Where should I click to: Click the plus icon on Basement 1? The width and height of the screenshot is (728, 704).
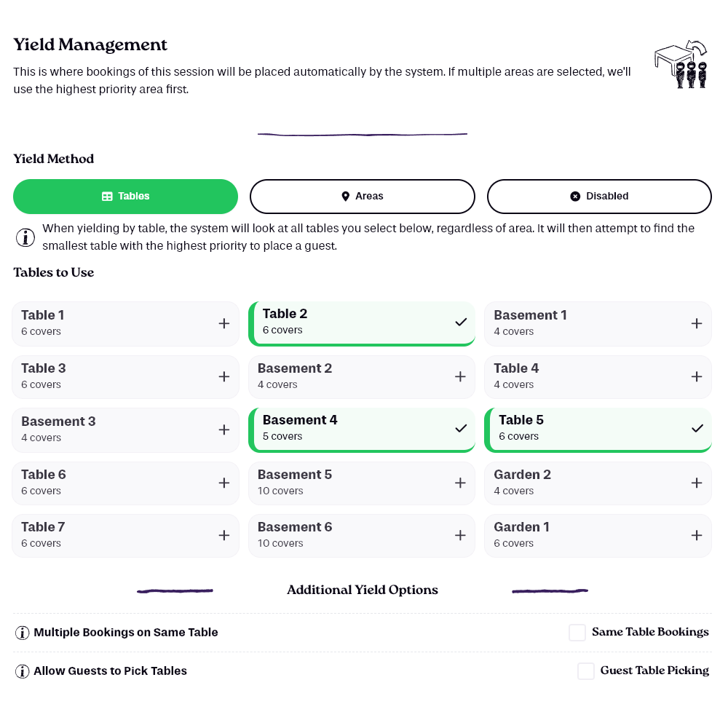tap(697, 324)
